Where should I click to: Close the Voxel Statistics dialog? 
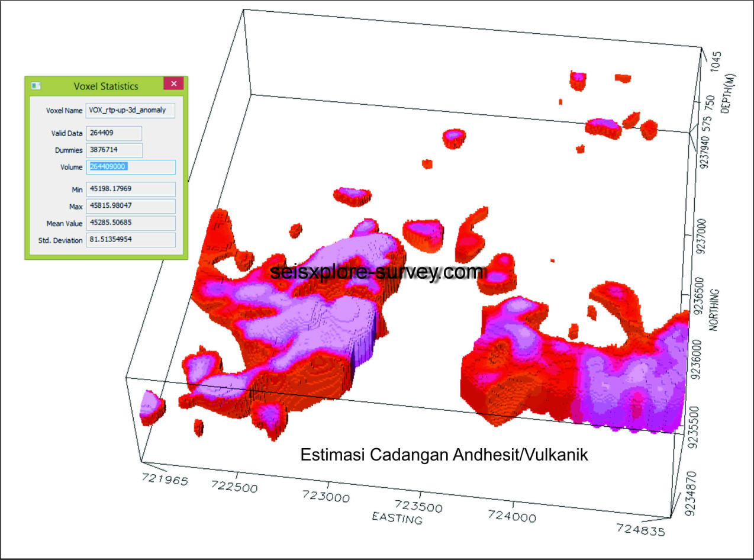(173, 84)
